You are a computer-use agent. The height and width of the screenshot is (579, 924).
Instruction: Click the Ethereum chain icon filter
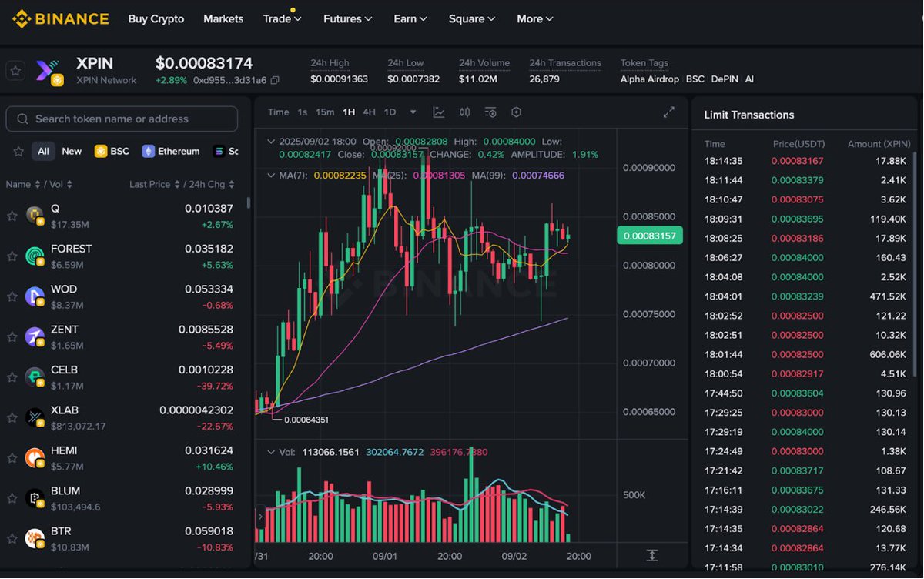tap(149, 152)
